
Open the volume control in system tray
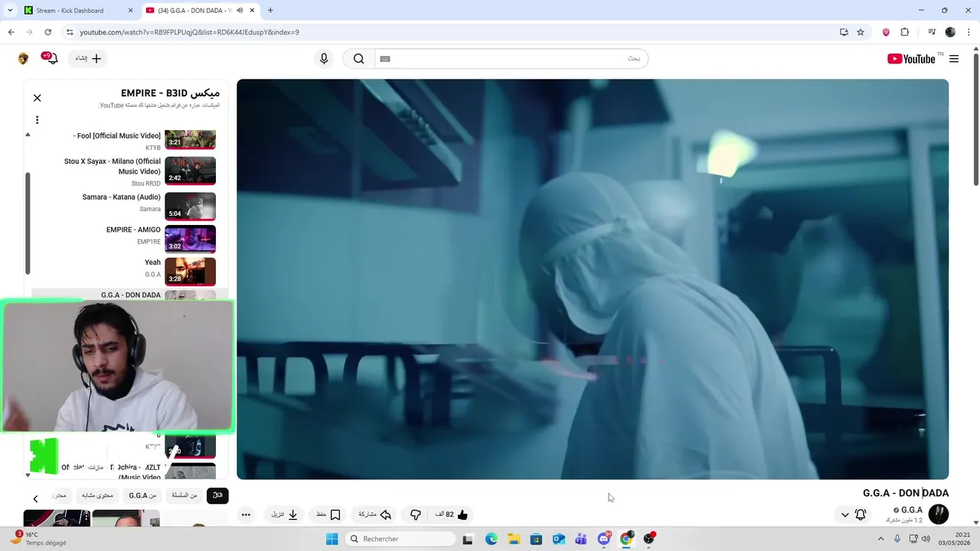[926, 539]
